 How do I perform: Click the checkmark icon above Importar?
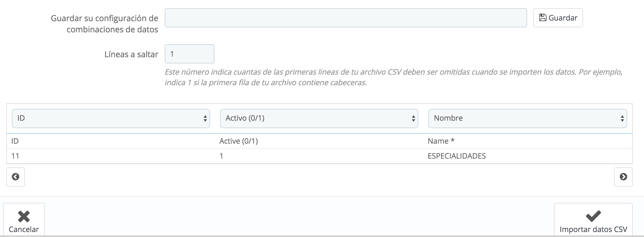(593, 216)
